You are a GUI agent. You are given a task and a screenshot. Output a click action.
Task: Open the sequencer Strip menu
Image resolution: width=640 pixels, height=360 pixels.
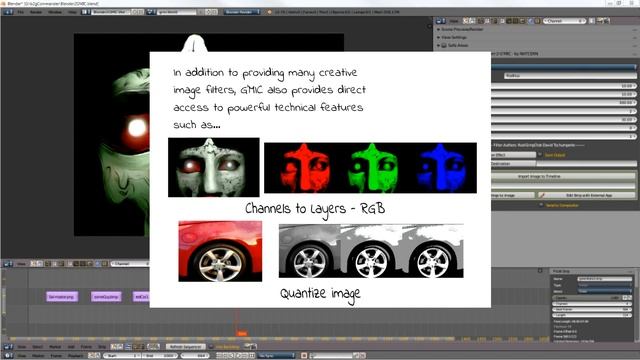pyautogui.click(x=102, y=347)
